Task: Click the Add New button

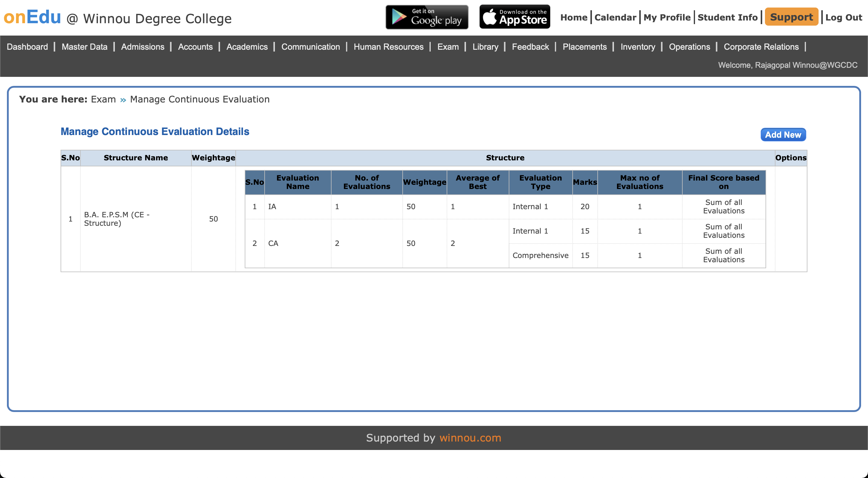Action: pos(783,135)
